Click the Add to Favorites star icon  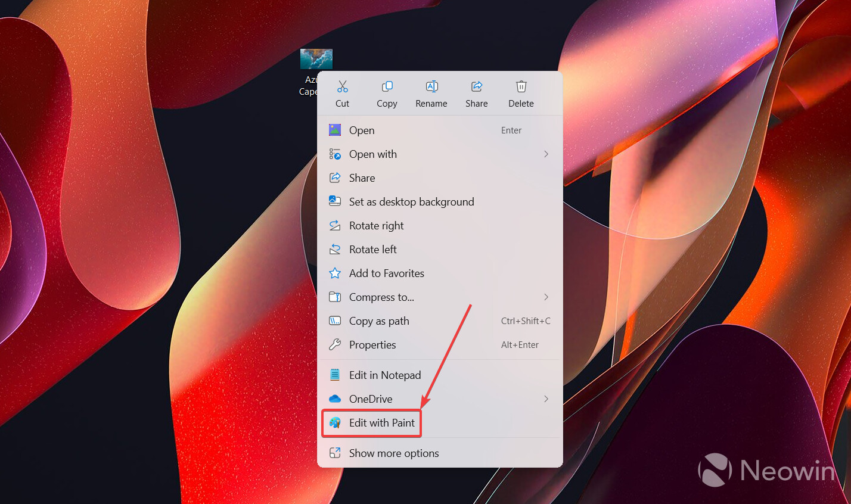[335, 273]
